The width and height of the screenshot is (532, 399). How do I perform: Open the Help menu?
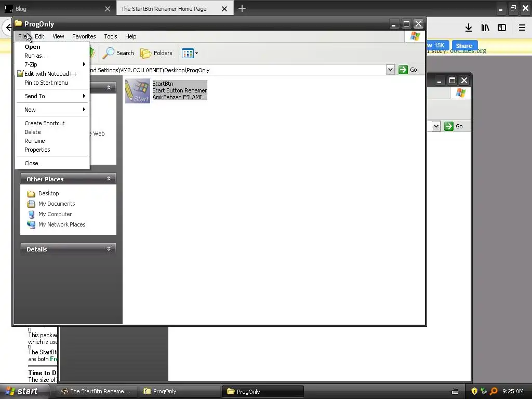point(130,36)
